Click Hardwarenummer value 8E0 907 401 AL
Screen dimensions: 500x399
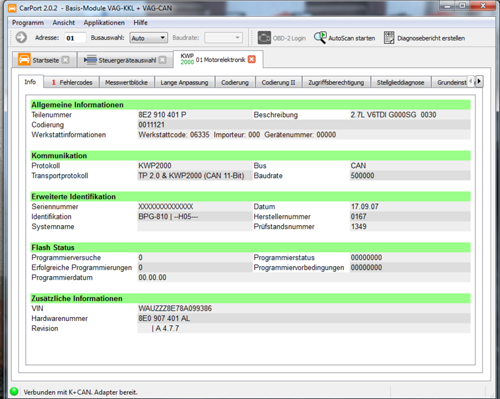click(x=164, y=318)
